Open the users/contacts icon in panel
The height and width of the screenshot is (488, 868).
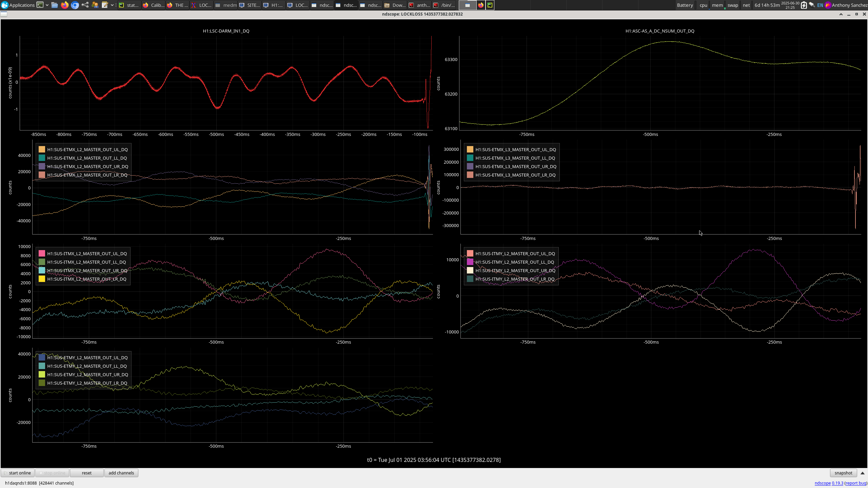95,5
